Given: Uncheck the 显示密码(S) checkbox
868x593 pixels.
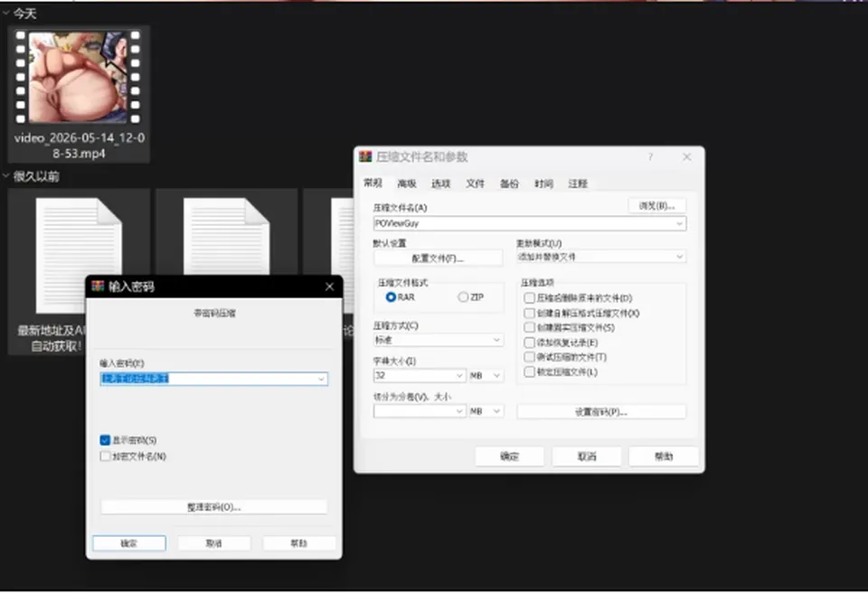Looking at the screenshot, I should click(105, 440).
